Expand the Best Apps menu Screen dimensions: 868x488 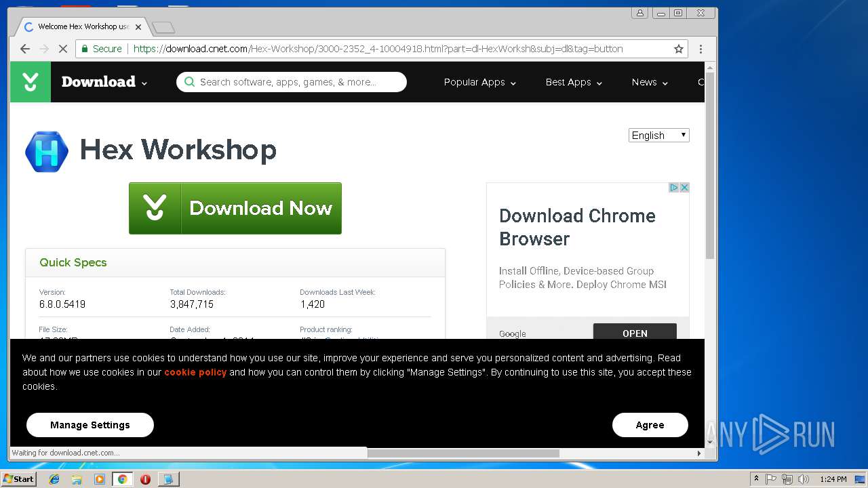(573, 82)
